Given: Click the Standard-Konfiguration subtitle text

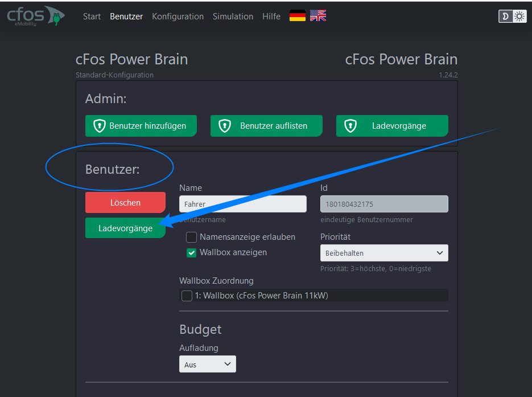Looking at the screenshot, I should point(114,75).
